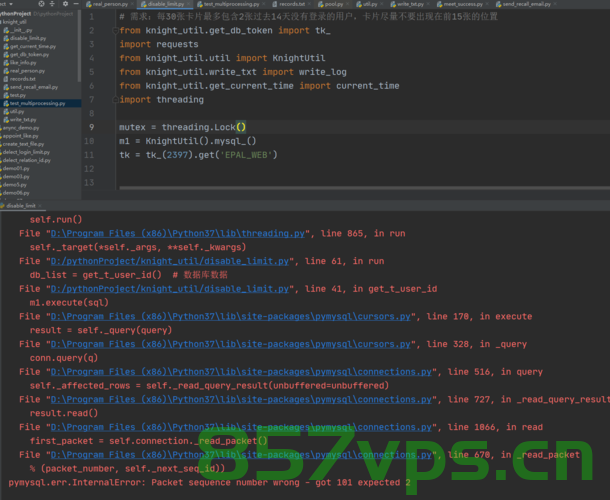Select appoint_like.py in project tree
The width and height of the screenshot is (610, 500).
point(19,136)
